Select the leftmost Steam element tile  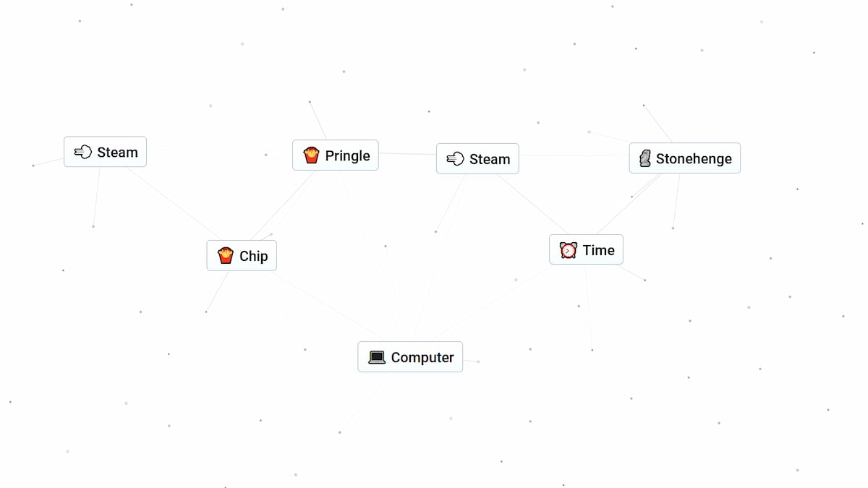point(105,152)
